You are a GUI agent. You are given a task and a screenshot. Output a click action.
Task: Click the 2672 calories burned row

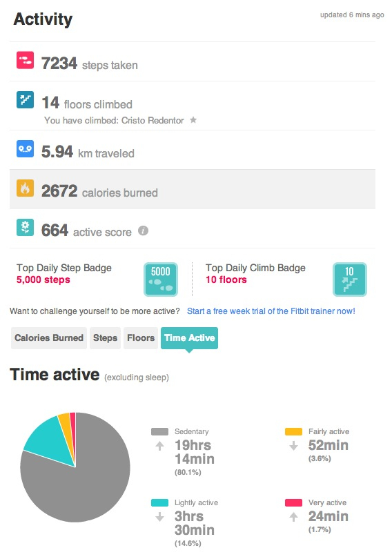click(193, 189)
